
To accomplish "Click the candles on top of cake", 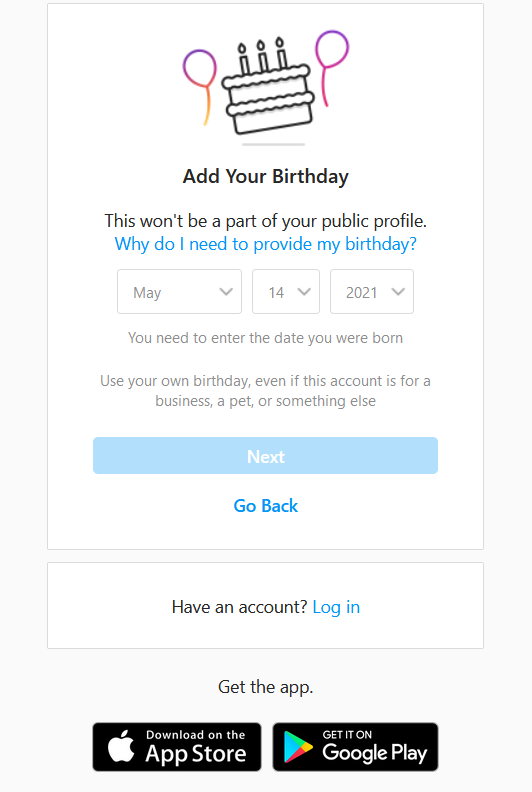I will 262,55.
